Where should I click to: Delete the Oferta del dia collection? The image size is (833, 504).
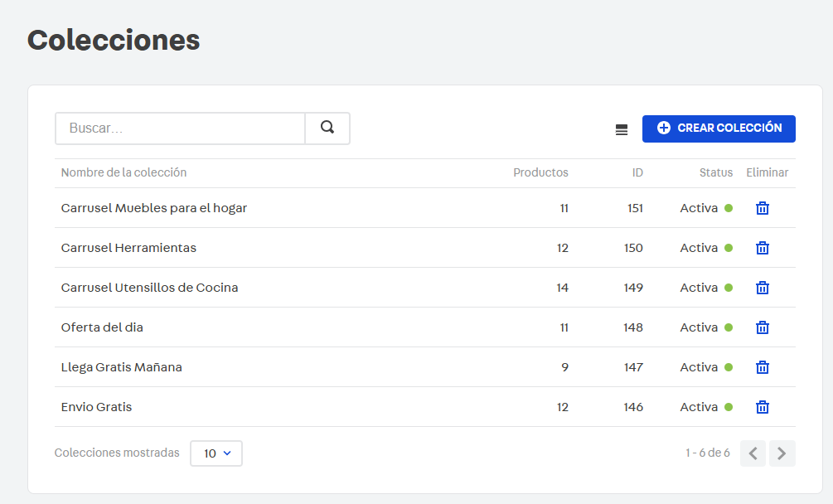coord(763,327)
